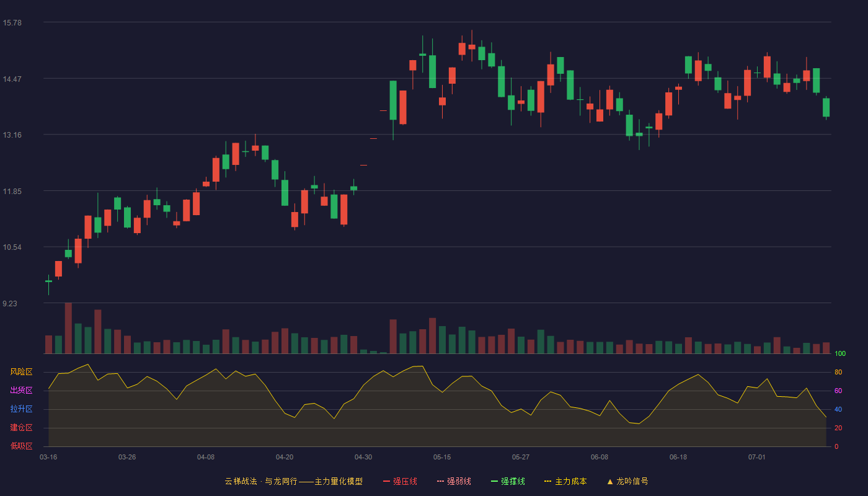Click the 04-30 date axis label
Screen dimensions: 868x496
(363, 457)
